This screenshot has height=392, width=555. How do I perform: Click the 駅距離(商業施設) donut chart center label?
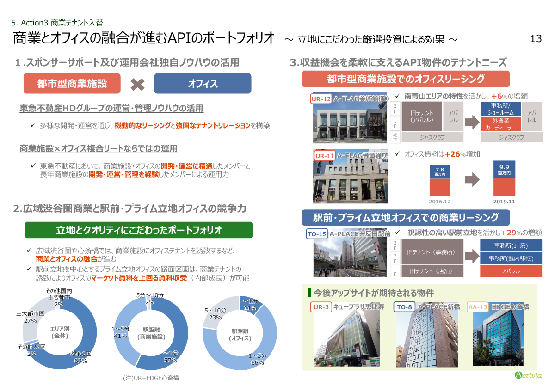(x=152, y=333)
